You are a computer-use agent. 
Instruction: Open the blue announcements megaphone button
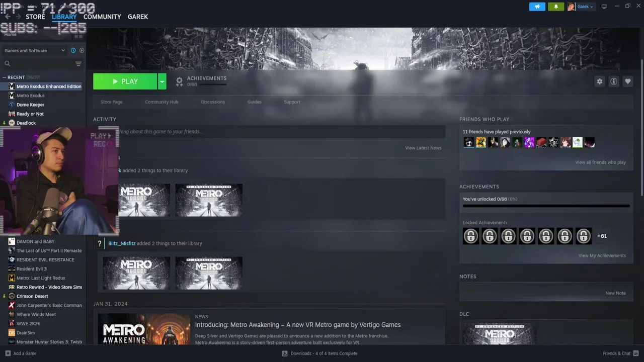(537, 7)
